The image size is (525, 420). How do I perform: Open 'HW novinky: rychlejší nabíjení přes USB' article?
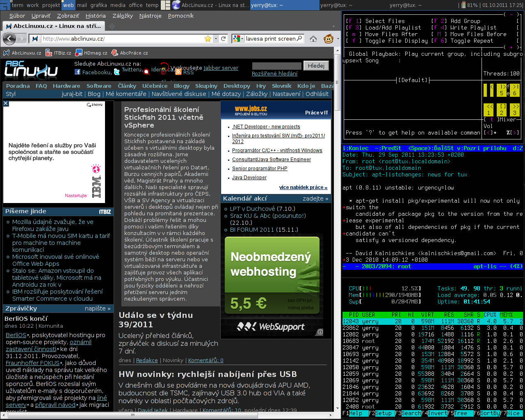pos(208,374)
